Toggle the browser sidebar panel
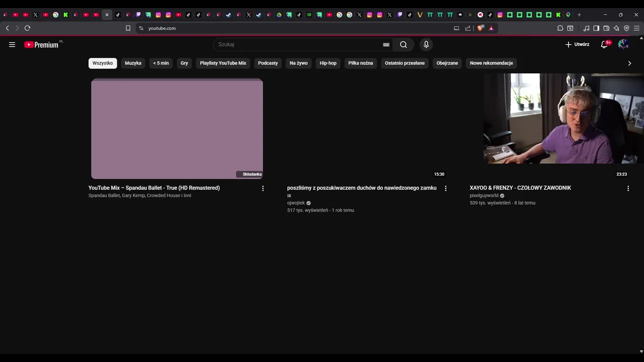The width and height of the screenshot is (644, 362). 596,28
